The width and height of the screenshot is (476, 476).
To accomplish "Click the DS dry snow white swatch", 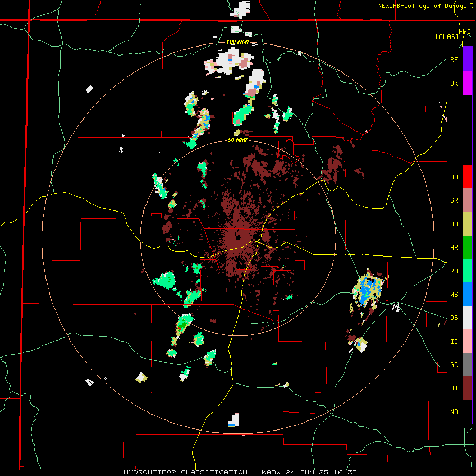I will 467,317.
